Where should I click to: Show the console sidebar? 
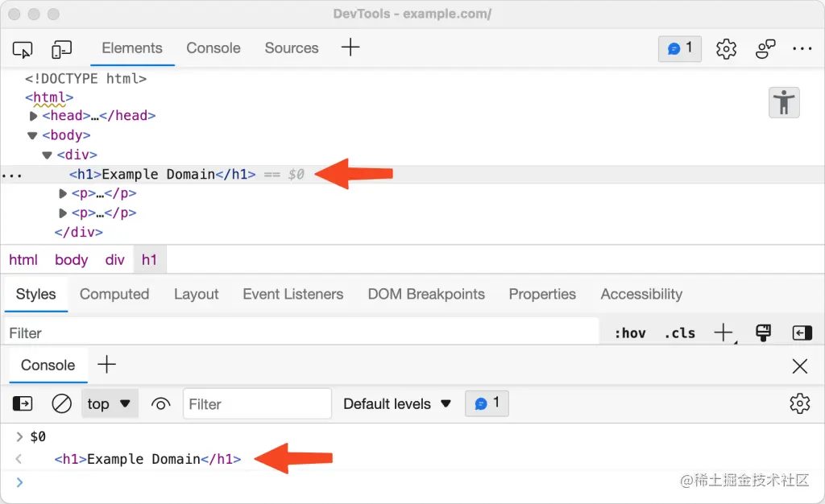pos(22,403)
